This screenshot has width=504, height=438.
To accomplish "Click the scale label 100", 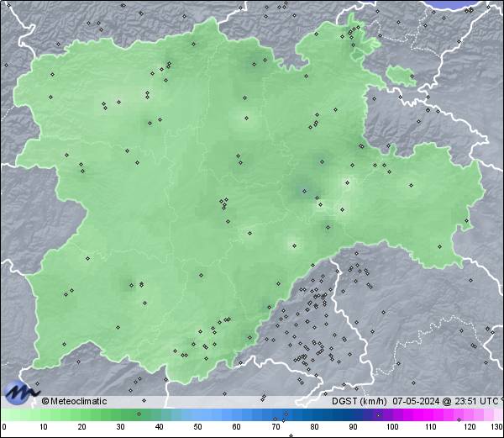I will pyautogui.click(x=392, y=427).
